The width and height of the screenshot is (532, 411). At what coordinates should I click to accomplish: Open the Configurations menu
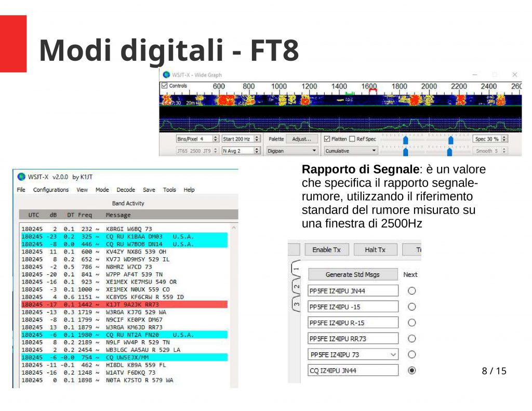[x=51, y=190]
